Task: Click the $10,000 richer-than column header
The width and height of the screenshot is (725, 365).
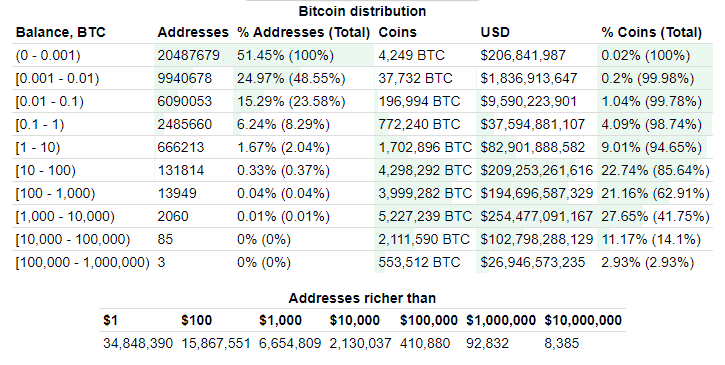Action: click(x=355, y=320)
